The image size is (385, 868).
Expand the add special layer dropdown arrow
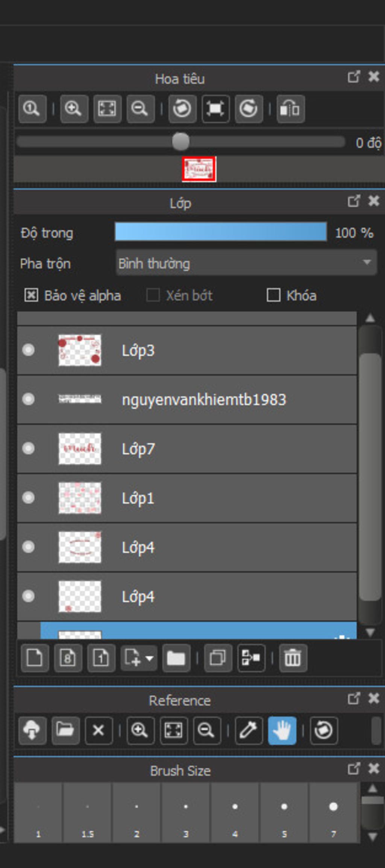click(149, 658)
